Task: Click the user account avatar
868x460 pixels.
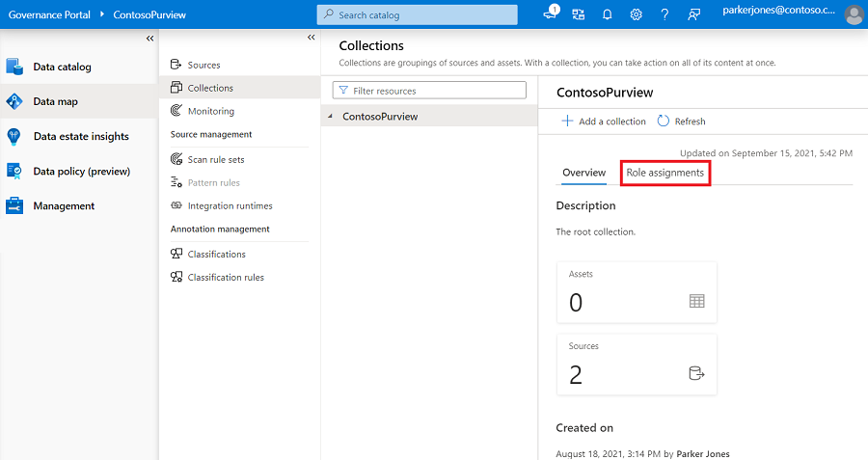Action: (854, 15)
